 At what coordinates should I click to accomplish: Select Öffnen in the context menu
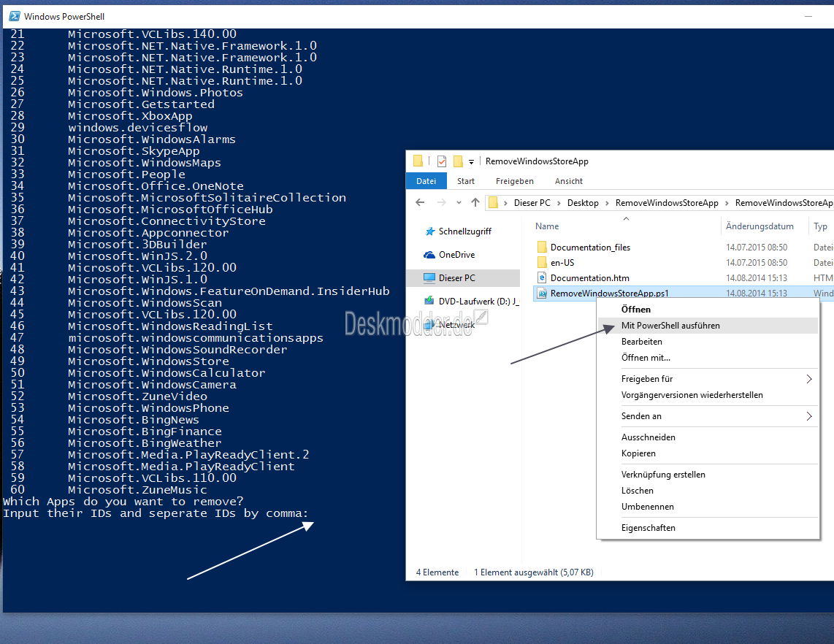(x=708, y=309)
